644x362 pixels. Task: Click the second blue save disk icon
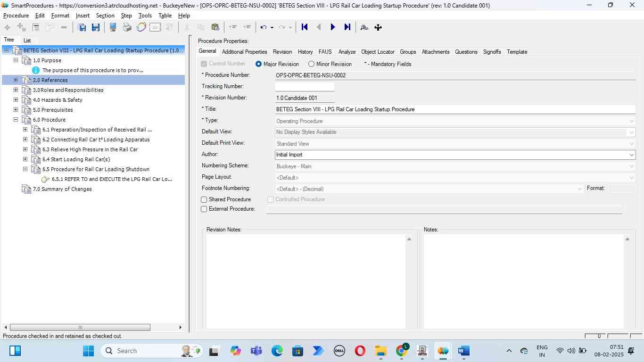point(96,27)
